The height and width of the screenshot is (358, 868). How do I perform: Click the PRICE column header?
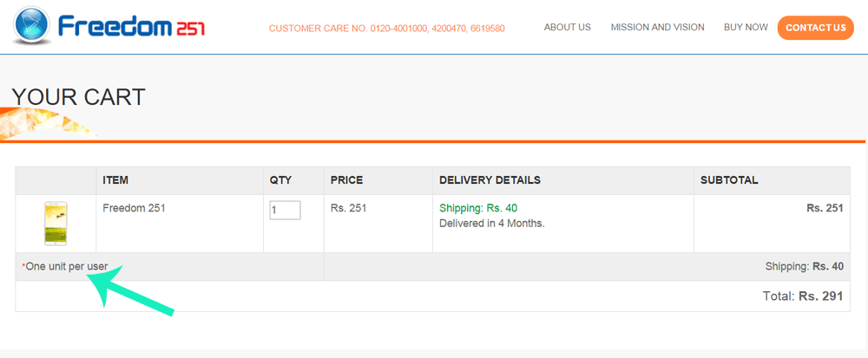point(346,180)
